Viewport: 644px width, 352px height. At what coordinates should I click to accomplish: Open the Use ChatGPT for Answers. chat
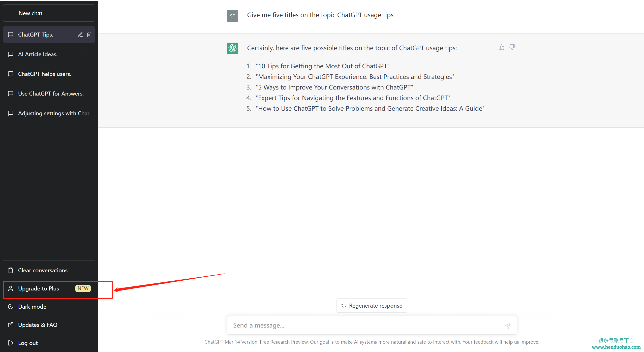coord(49,94)
